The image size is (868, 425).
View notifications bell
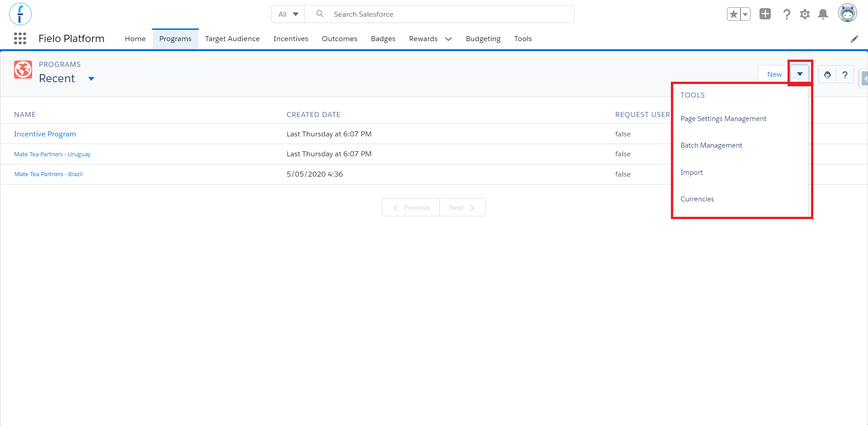tap(823, 14)
